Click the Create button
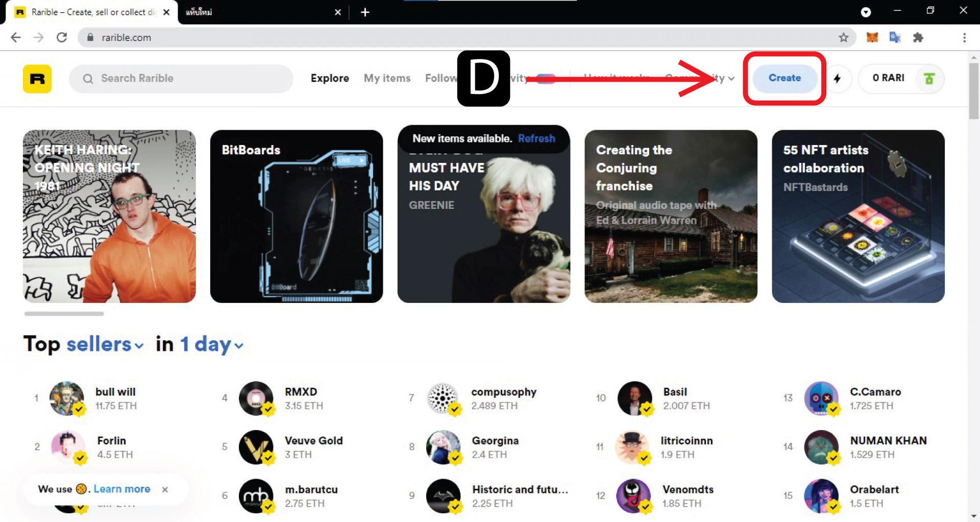Screen dimensions: 980x522 tap(785, 78)
